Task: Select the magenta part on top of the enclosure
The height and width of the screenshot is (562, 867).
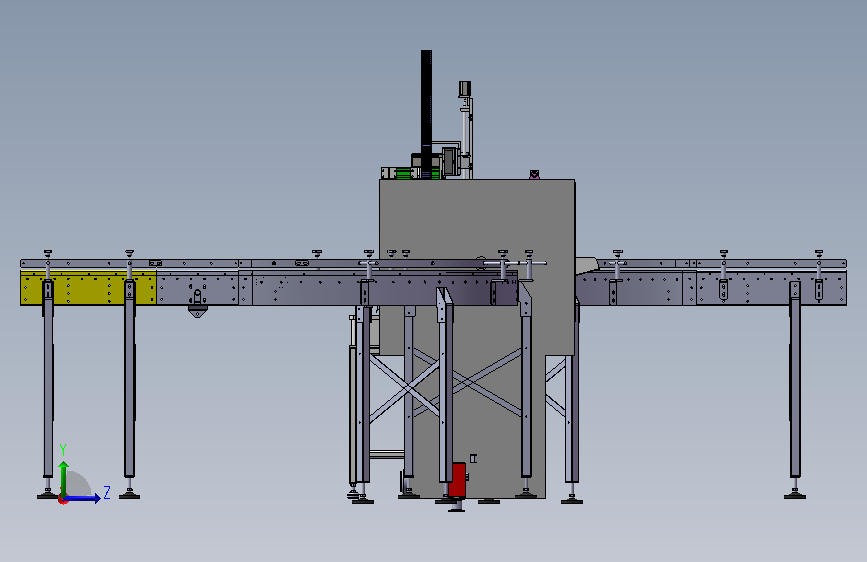Action: click(534, 175)
